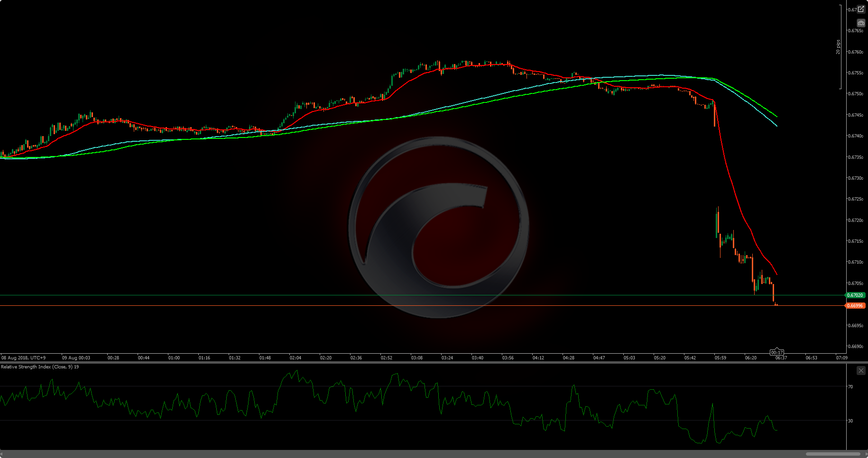This screenshot has width=868, height=458.
Task: Click the 0.6690 price axis label
Action: [856, 347]
